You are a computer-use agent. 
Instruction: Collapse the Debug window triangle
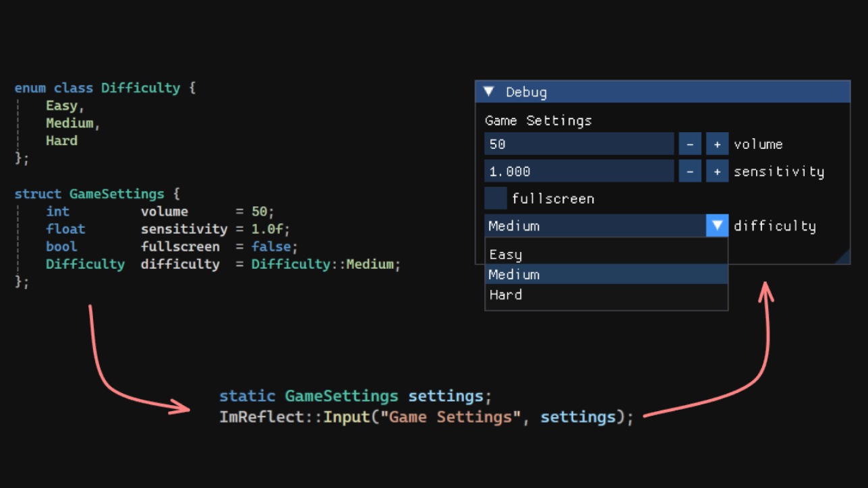click(490, 92)
